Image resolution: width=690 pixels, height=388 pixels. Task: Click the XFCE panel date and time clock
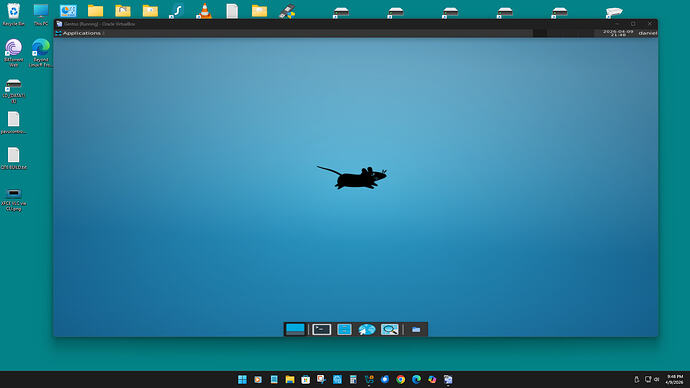[618, 33]
